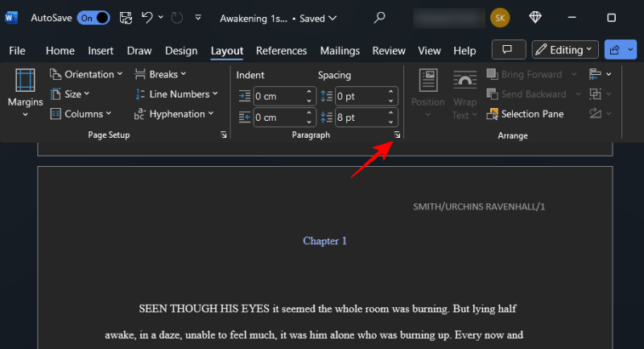This screenshot has width=644, height=349.
Task: Click the Comments speech bubble icon
Action: tap(508, 50)
